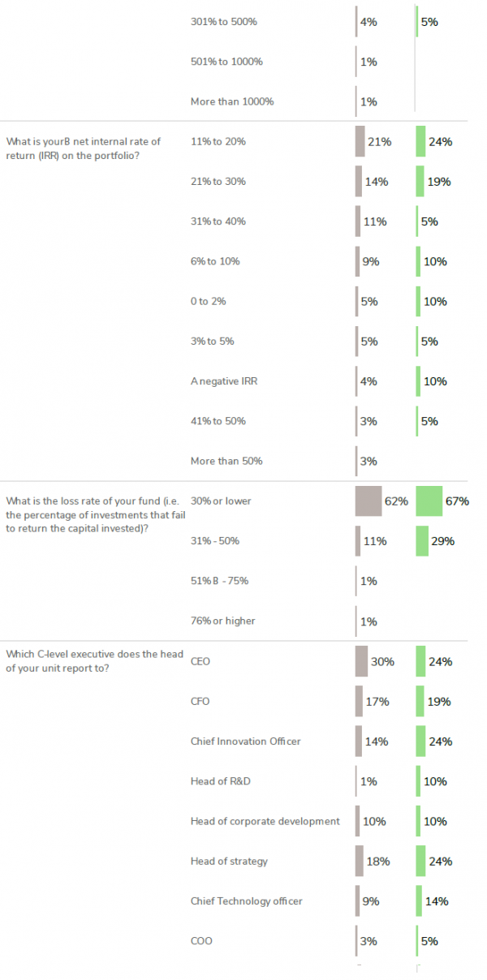
Task: Click the green 14% bar for Chief Technology officer
Action: tap(419, 900)
